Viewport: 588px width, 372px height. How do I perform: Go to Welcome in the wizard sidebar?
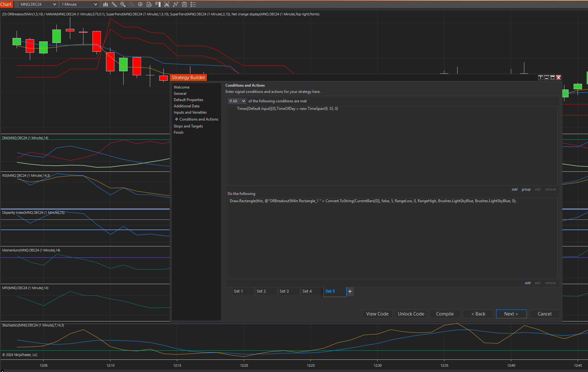click(182, 87)
